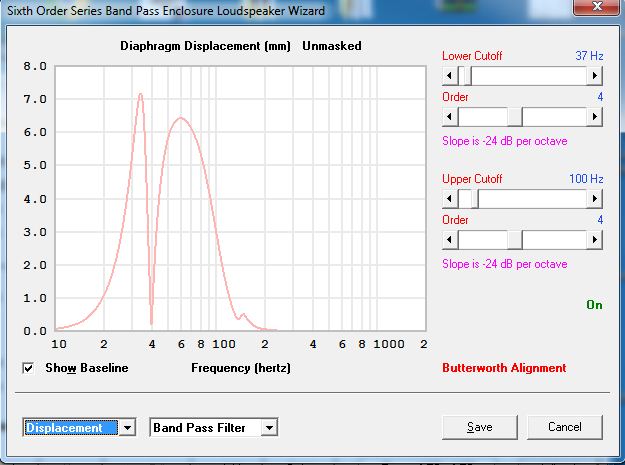The image size is (625, 465).
Task: Close the Loudspeaker Wizard window
Action: (x=596, y=7)
